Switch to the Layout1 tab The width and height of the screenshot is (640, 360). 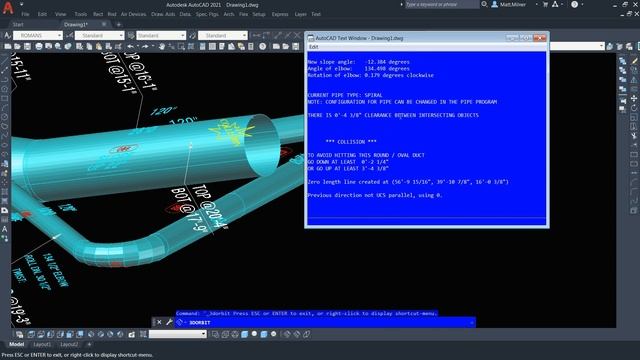(x=42, y=344)
